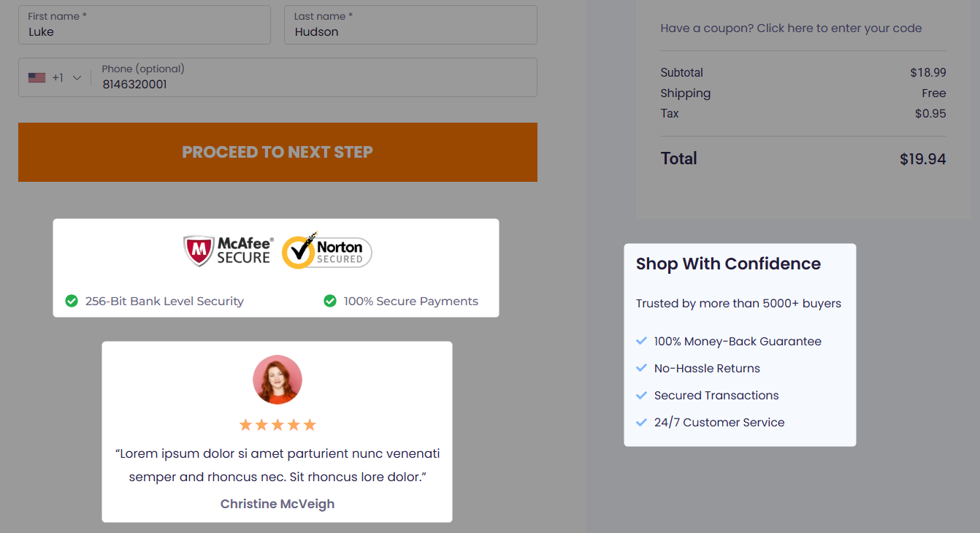Click the blue checkmark beside Secured Transactions
Image resolution: width=980 pixels, height=533 pixels.
[x=641, y=395]
